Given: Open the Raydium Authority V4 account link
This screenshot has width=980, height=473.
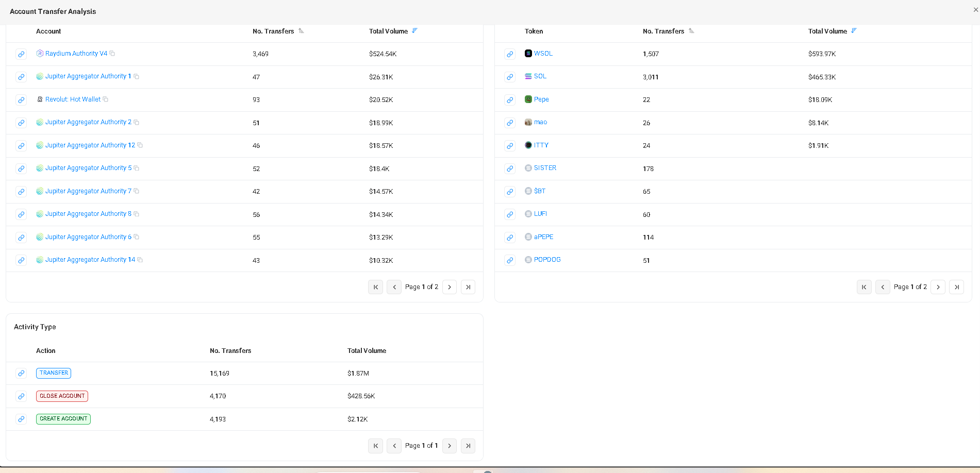Looking at the screenshot, I should pos(76,54).
